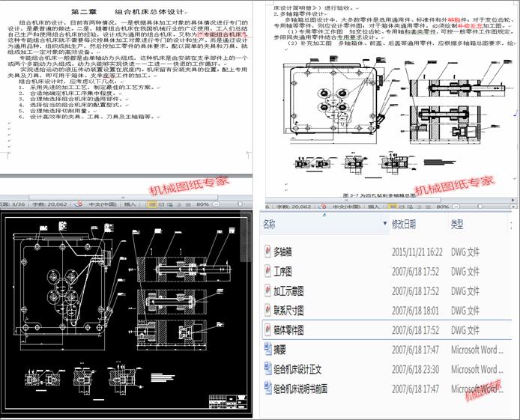Screen dimensions: 520x420
Task: Select the file name 箱体零件图
Action: 289,330
